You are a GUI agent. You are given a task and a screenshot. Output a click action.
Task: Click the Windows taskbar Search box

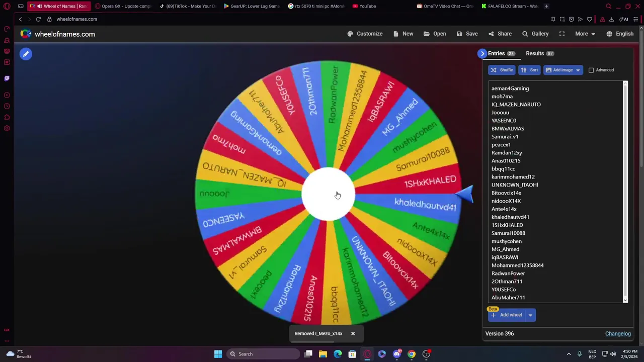(x=264, y=354)
